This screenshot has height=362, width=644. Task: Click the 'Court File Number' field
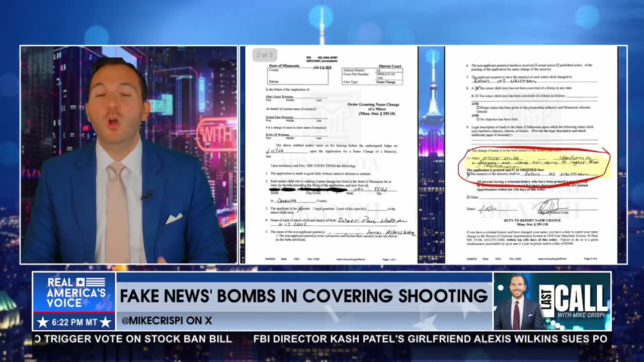(x=372, y=76)
